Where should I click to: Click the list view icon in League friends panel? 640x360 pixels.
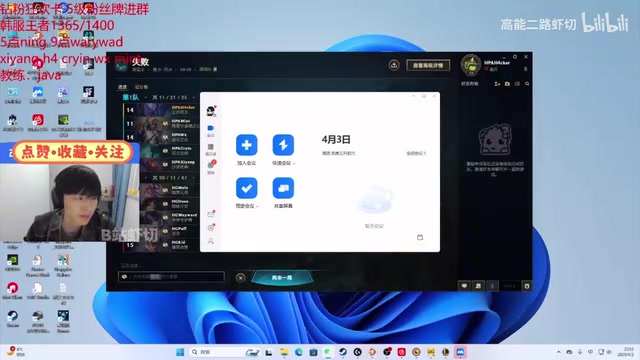(x=517, y=84)
